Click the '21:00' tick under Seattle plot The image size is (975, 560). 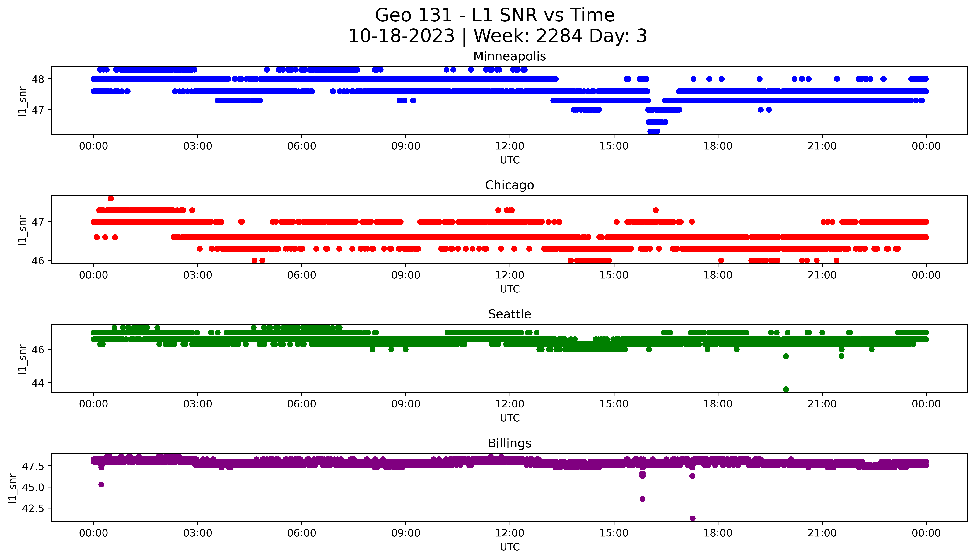[822, 404]
